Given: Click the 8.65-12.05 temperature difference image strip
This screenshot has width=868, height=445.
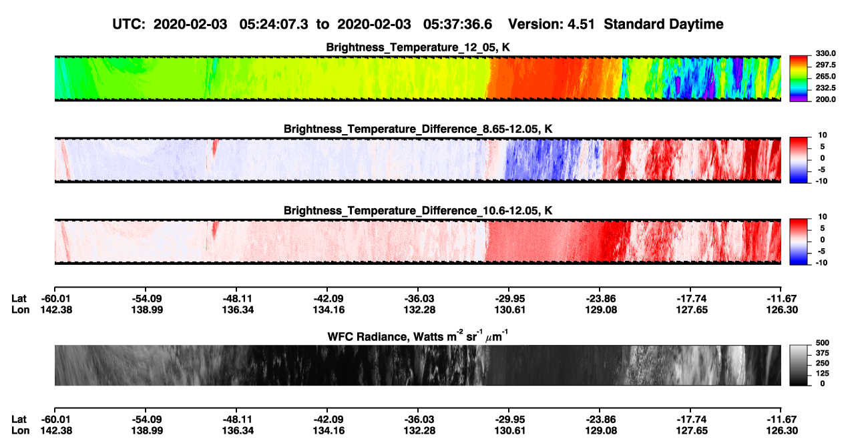Looking at the screenshot, I should [417, 160].
